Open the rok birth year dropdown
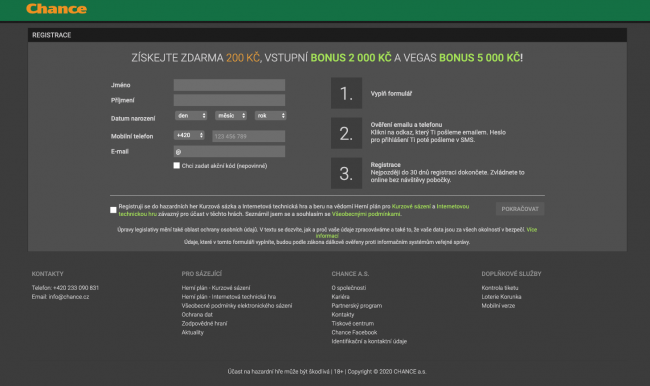This screenshot has height=386, width=650. point(271,116)
